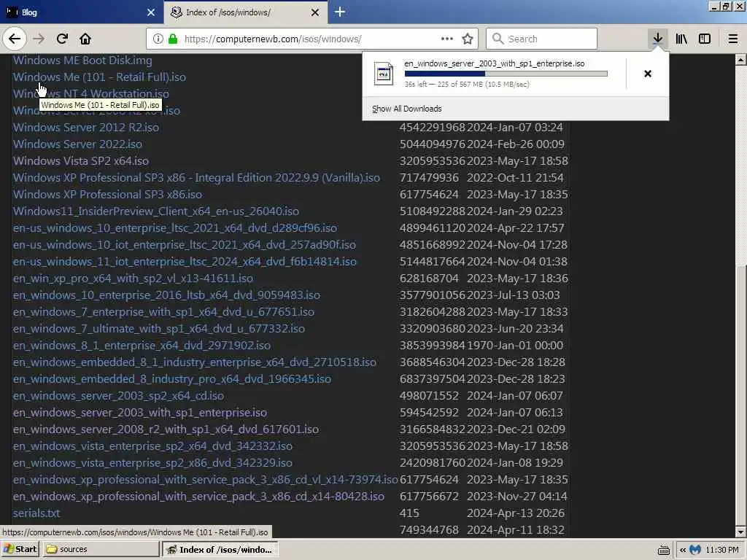Click the address bar URL

[273, 39]
